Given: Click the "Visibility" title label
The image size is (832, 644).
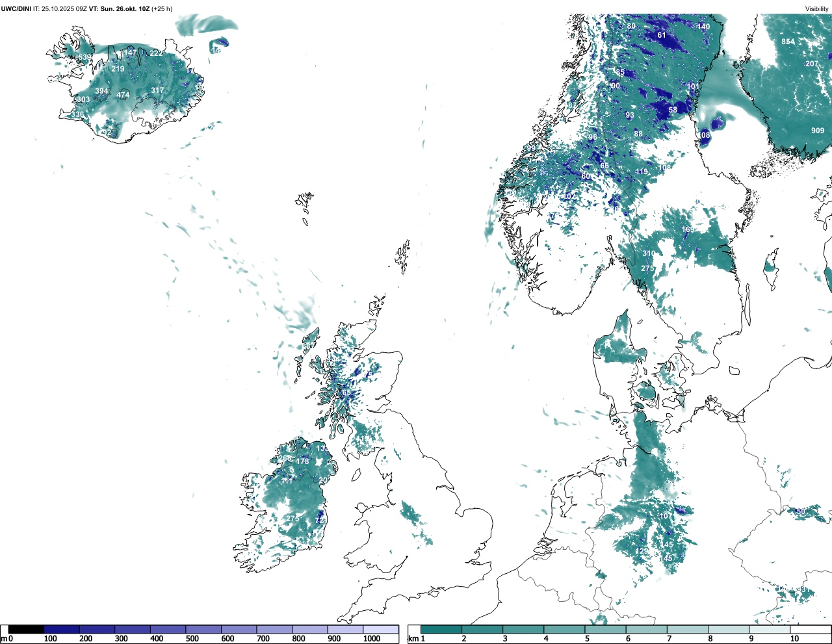Looking at the screenshot, I should 817,8.
